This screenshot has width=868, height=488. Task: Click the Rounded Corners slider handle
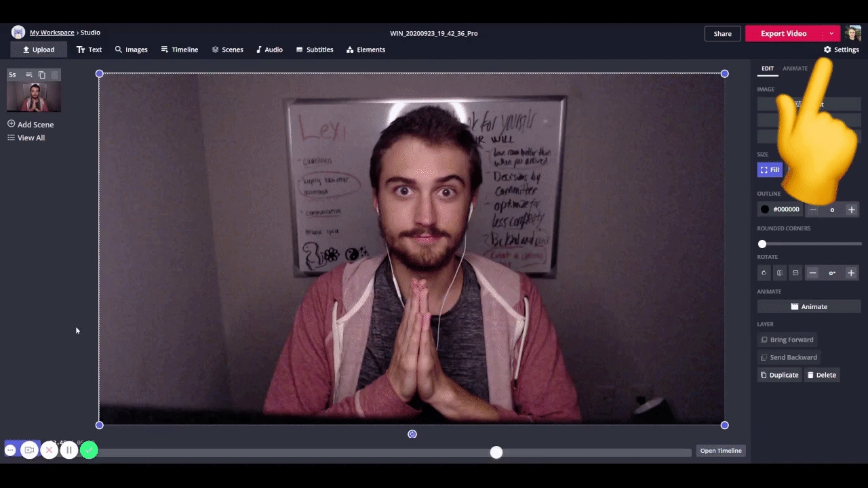(762, 244)
